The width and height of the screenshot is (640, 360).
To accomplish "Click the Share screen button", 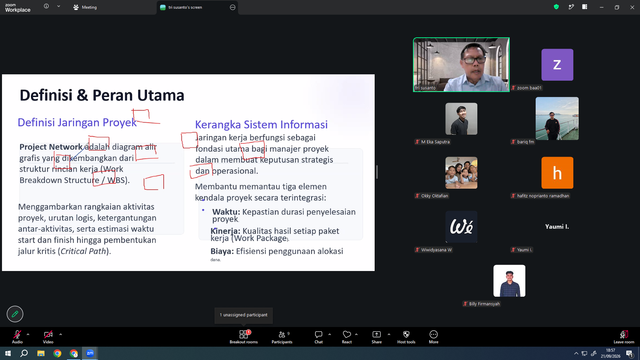I will 376,336.
